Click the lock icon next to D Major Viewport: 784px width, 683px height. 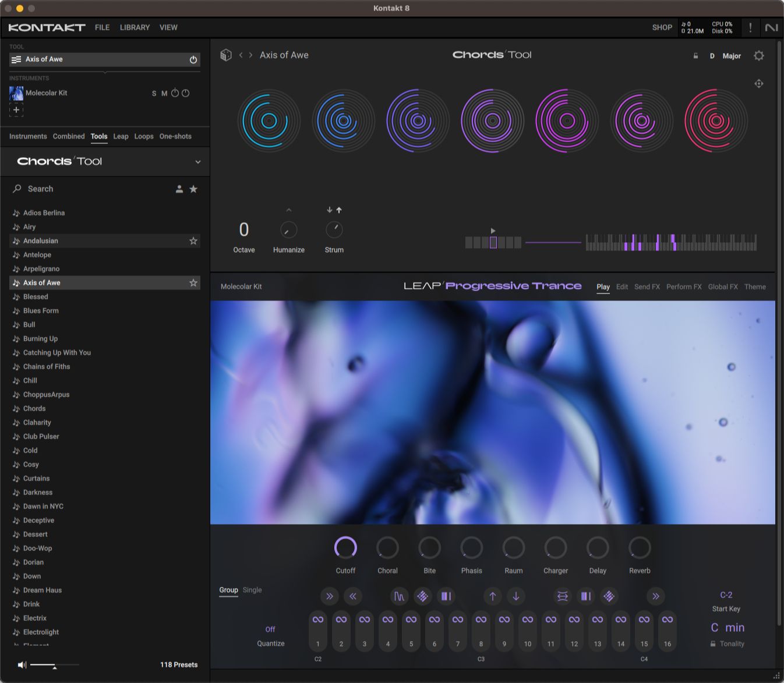point(695,55)
